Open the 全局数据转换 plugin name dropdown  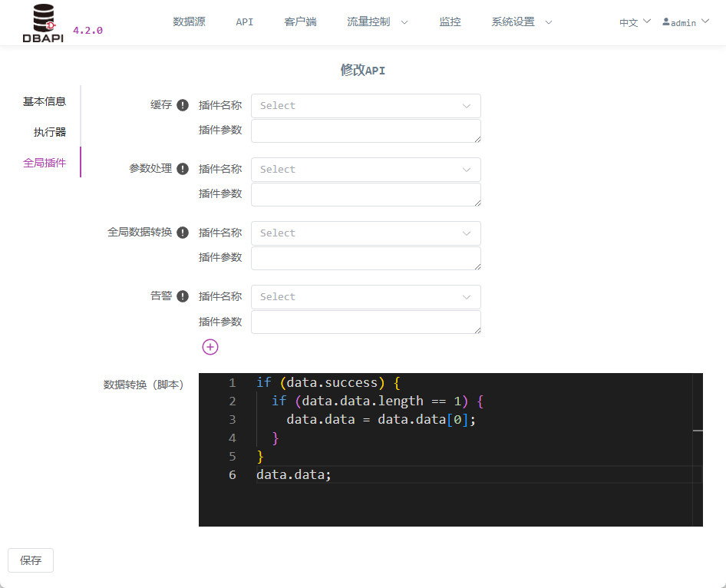[x=366, y=233]
